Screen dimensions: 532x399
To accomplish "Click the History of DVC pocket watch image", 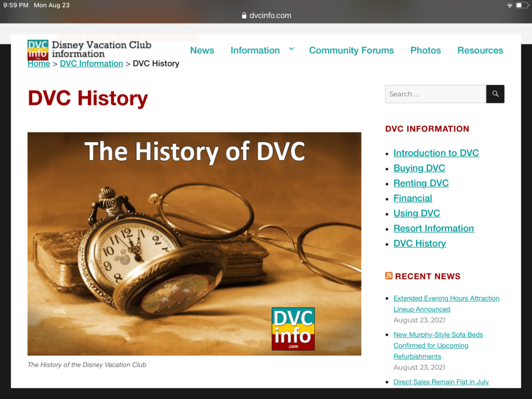I will 194,243.
